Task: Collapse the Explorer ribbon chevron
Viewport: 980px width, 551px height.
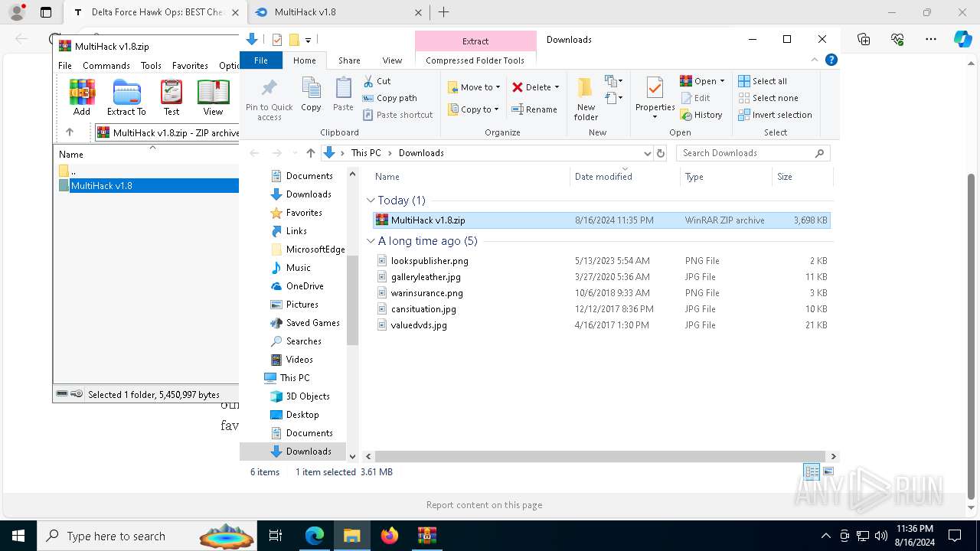Action: pos(815,60)
